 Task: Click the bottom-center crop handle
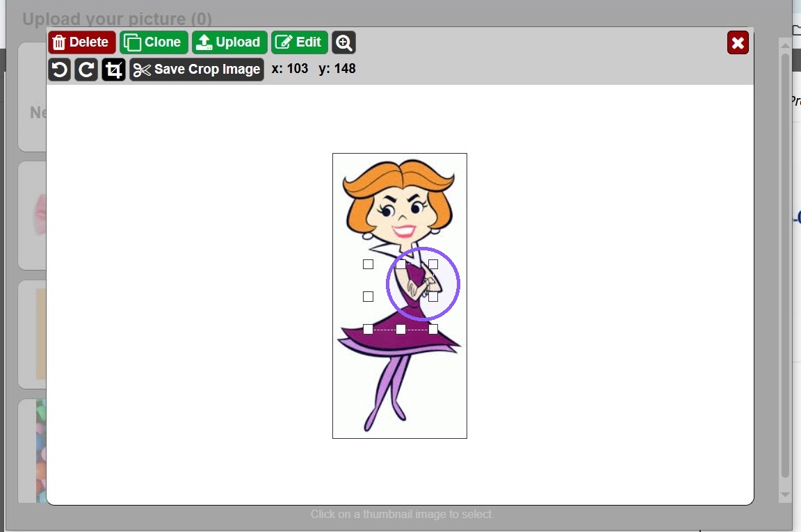pos(400,329)
